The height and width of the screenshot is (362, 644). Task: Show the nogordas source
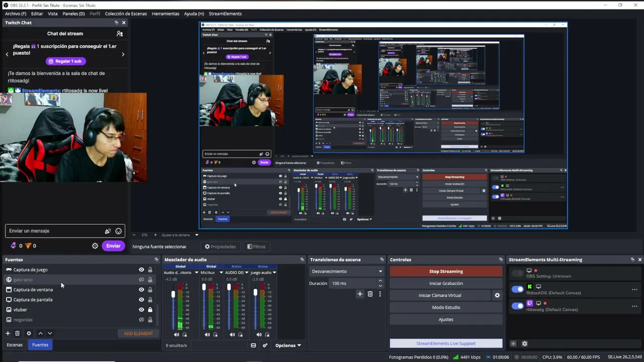(x=141, y=320)
